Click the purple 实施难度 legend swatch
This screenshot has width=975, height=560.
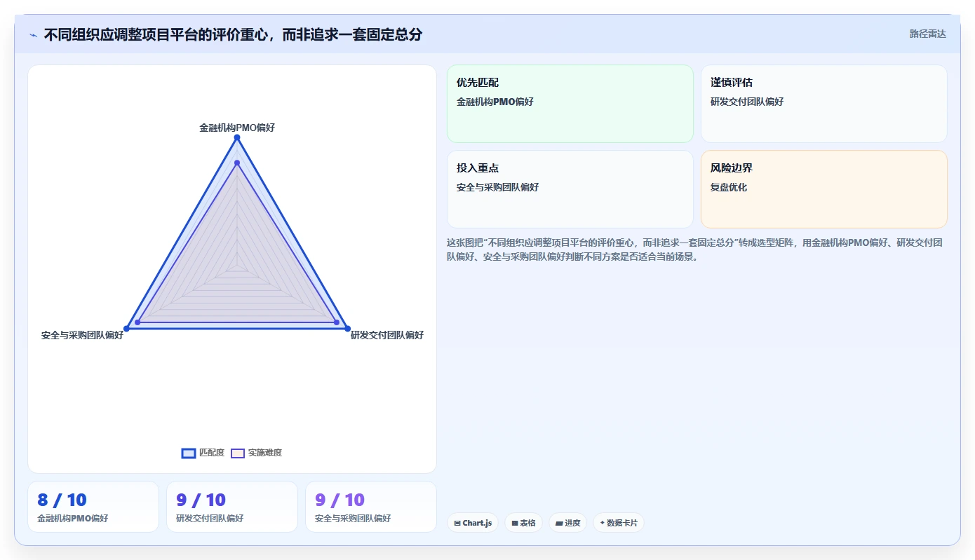[x=238, y=453]
